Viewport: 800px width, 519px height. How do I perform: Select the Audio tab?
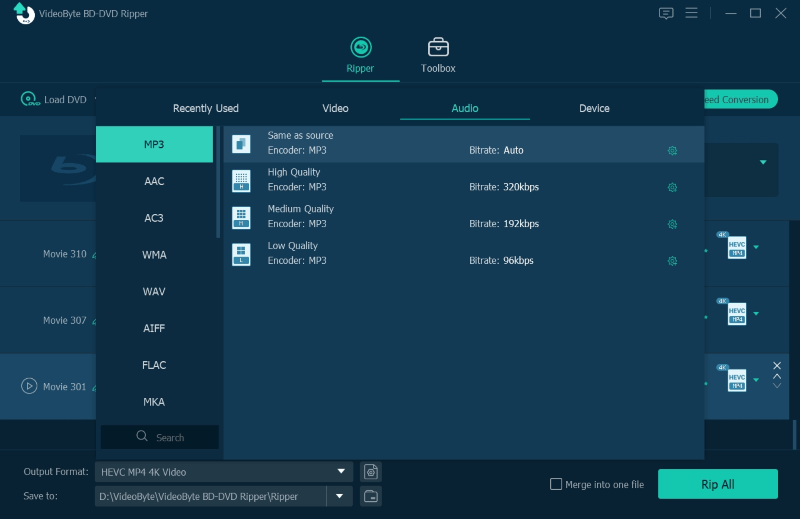tap(465, 108)
